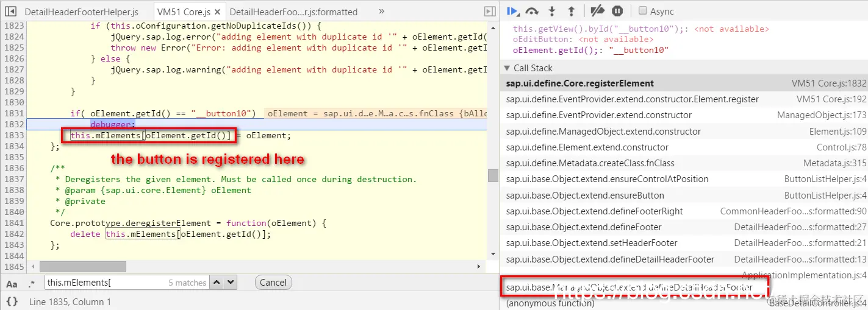868x310 pixels.
Task: Resume script execution
Action: pos(513,11)
